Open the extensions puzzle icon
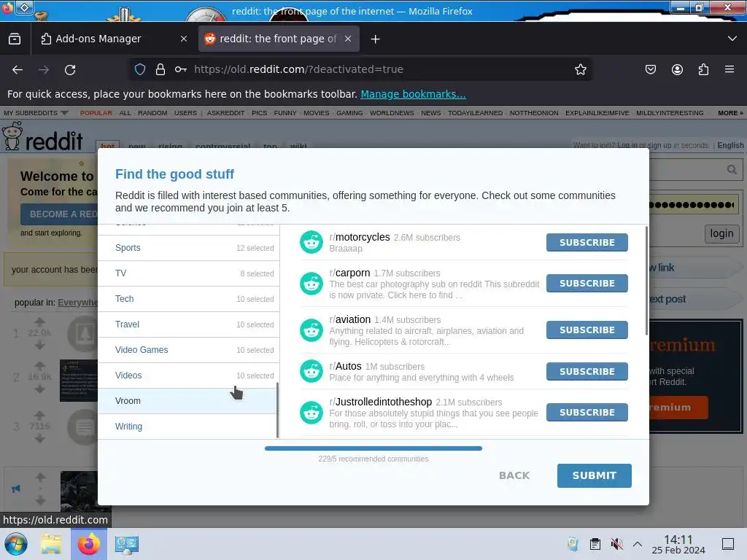 703,69
